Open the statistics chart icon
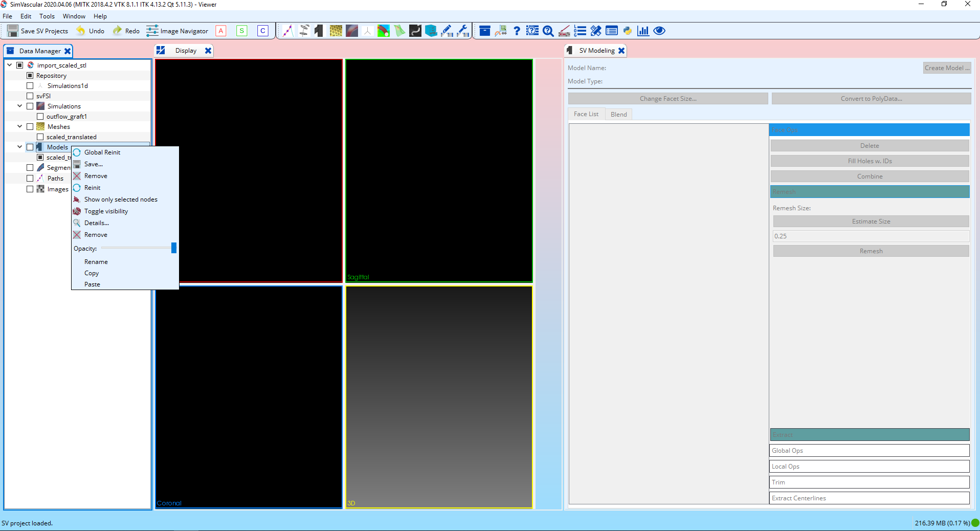 coord(643,31)
